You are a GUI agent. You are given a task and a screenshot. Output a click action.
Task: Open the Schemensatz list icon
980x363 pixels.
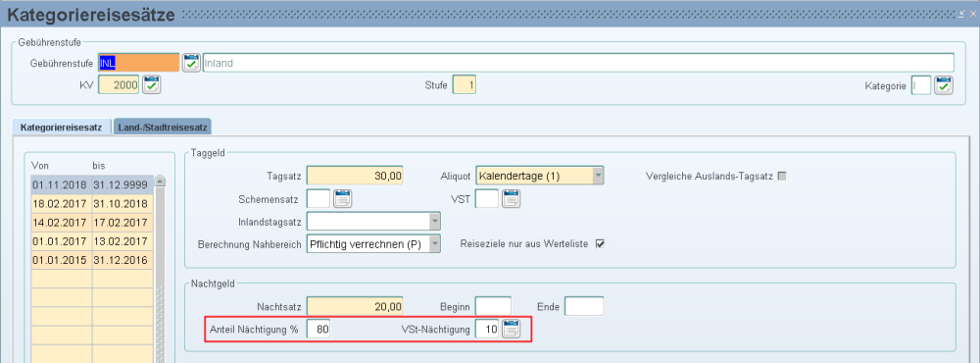pos(343,199)
